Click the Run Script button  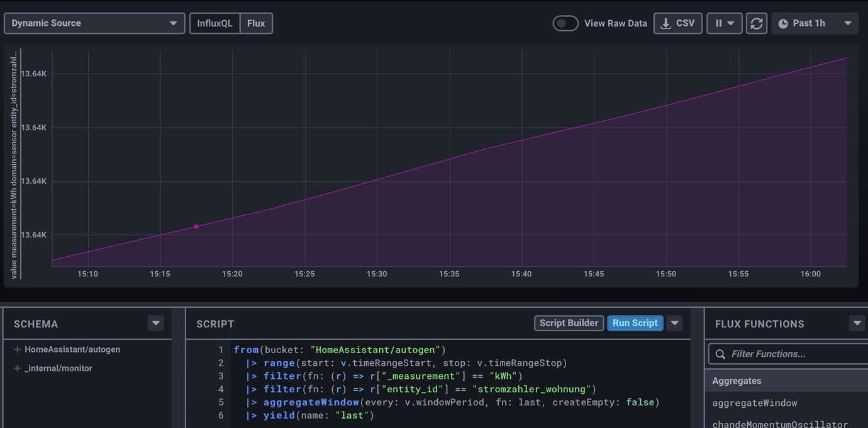pos(635,323)
